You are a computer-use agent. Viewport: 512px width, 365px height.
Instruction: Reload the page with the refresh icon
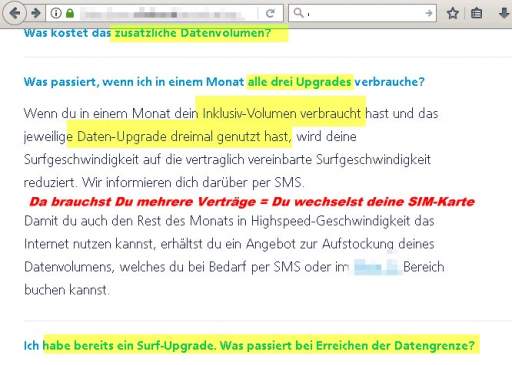pyautogui.click(x=270, y=13)
